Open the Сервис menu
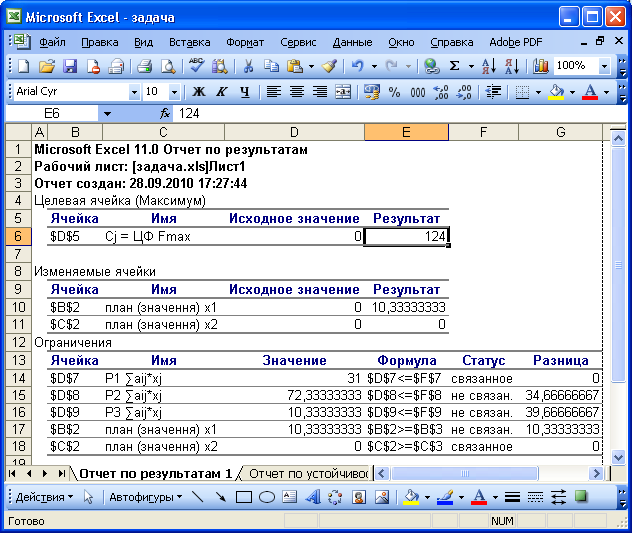This screenshot has height=533, width=632. click(x=298, y=42)
